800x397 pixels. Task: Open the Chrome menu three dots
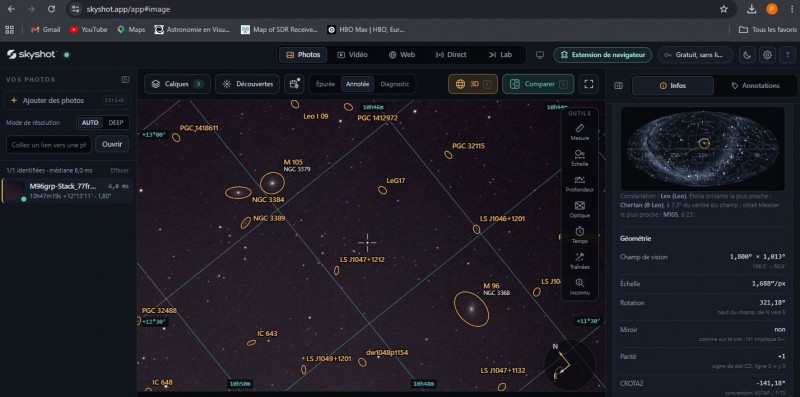coord(791,9)
